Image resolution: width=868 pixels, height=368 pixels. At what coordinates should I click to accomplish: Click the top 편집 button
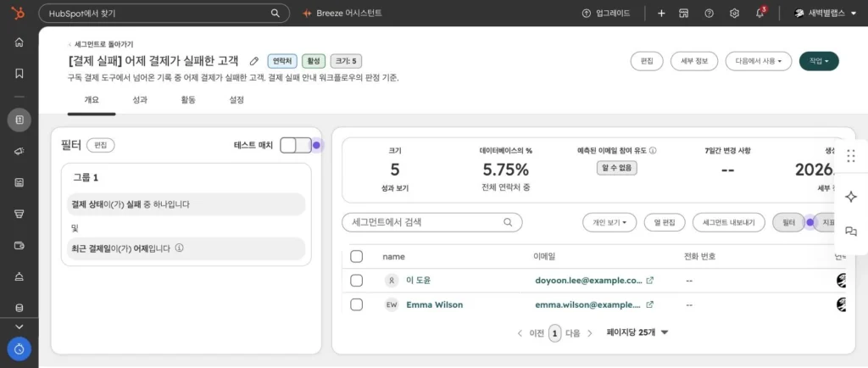point(647,61)
